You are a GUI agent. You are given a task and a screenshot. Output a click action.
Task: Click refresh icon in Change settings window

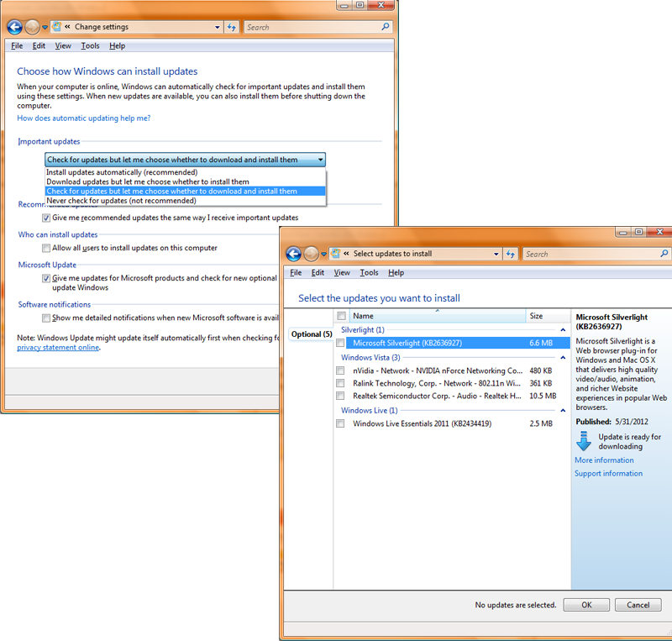(232, 27)
